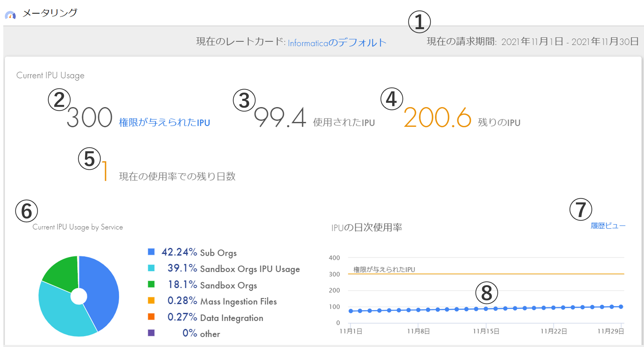Click the 11月15日 axis label
Image resolution: width=644 pixels, height=347 pixels.
486,331
